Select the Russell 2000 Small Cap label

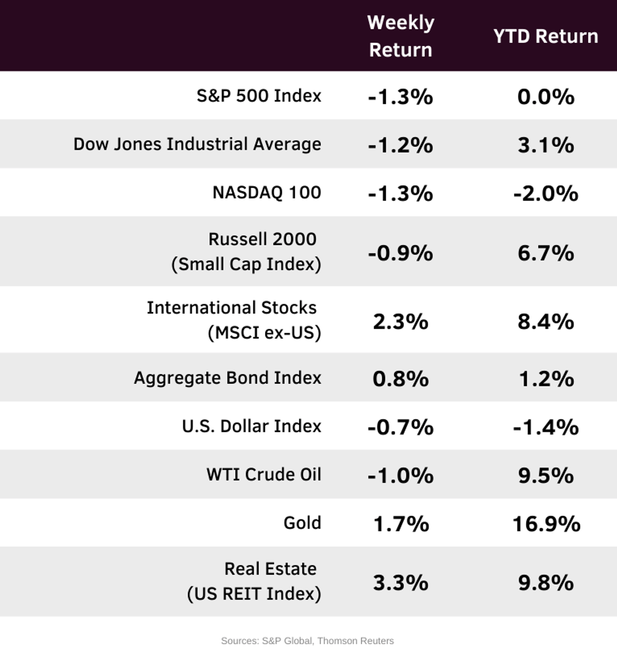[247, 252]
